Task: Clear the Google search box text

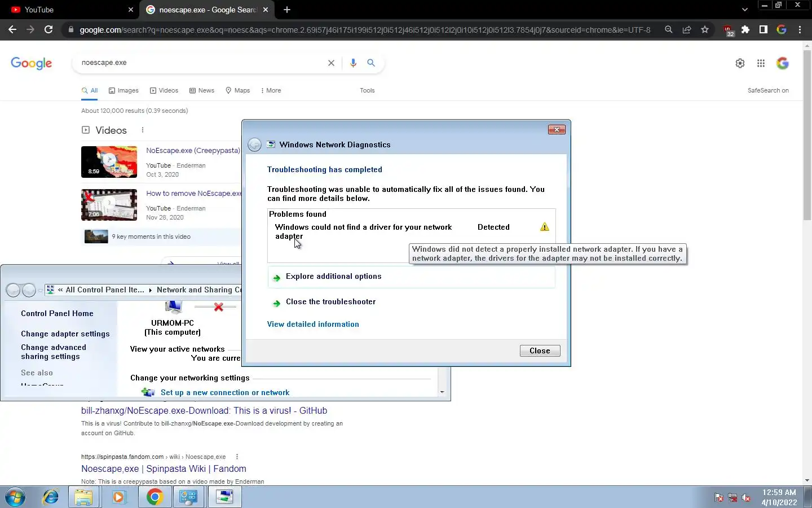Action: pyautogui.click(x=331, y=63)
